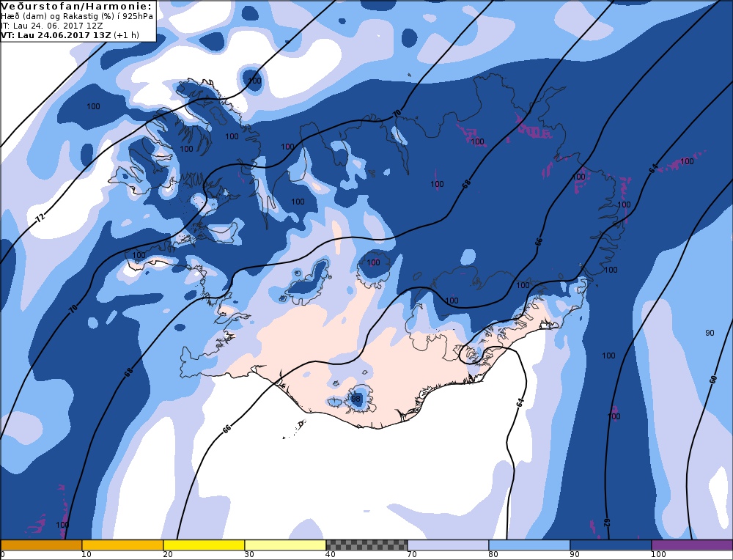Click the purple 100 legend swatch
The width and height of the screenshot is (733, 560).
(x=692, y=545)
